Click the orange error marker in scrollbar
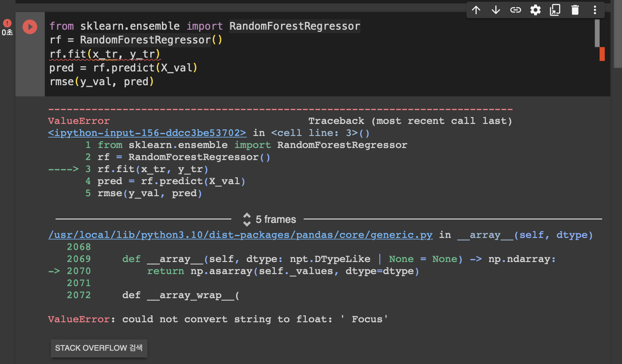Screen dimensions: 622x364 tap(602, 54)
